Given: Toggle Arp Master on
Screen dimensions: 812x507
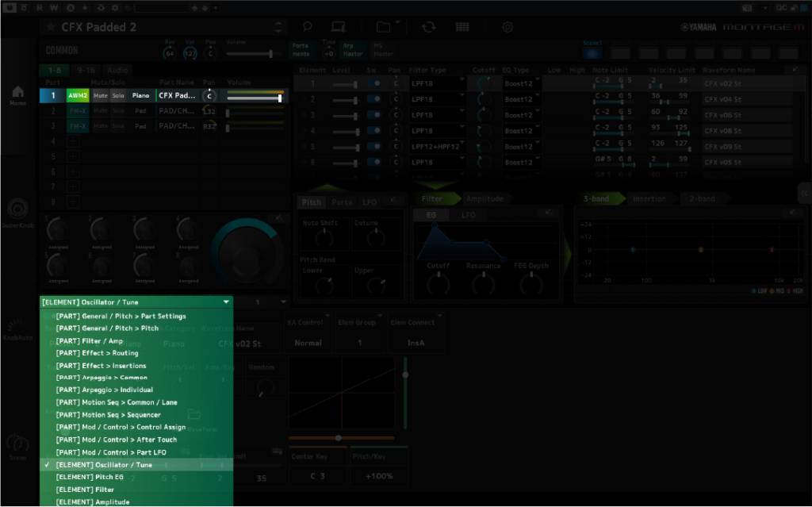Looking at the screenshot, I should [352, 49].
